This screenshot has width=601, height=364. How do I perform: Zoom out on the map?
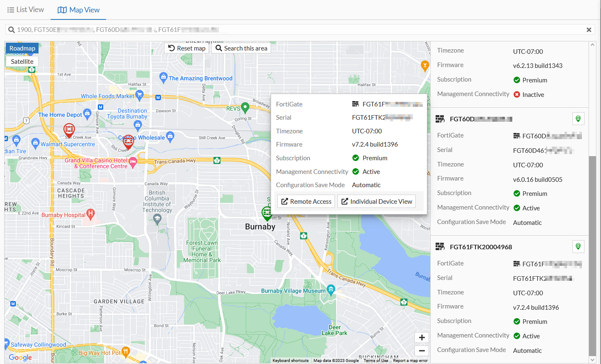[422, 351]
